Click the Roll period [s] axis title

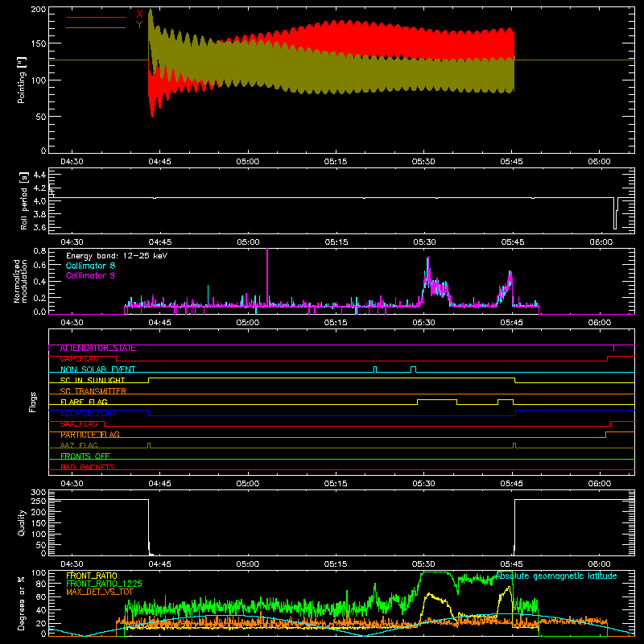point(24,200)
